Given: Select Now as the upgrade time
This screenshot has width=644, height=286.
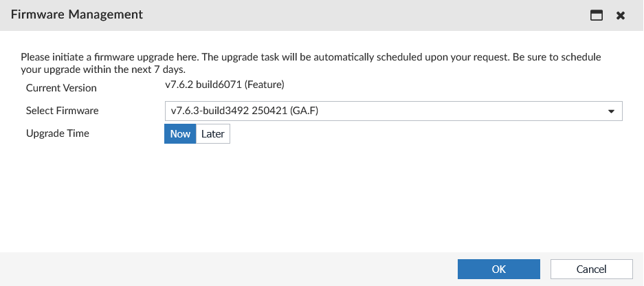Looking at the screenshot, I should tap(180, 134).
